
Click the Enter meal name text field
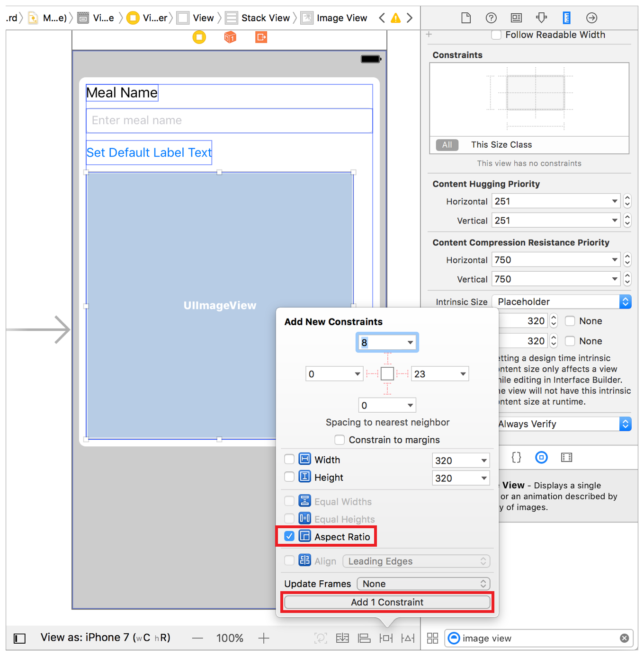229,120
